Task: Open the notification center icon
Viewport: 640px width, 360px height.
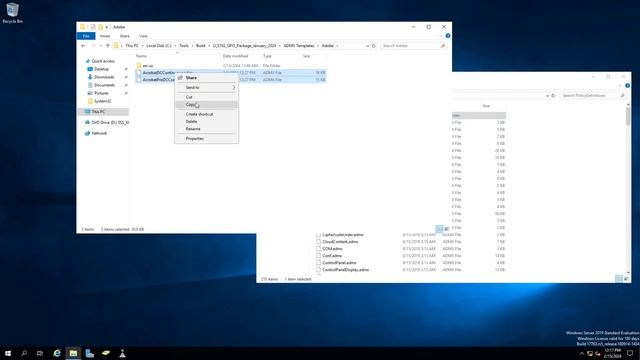Action: (x=630, y=353)
